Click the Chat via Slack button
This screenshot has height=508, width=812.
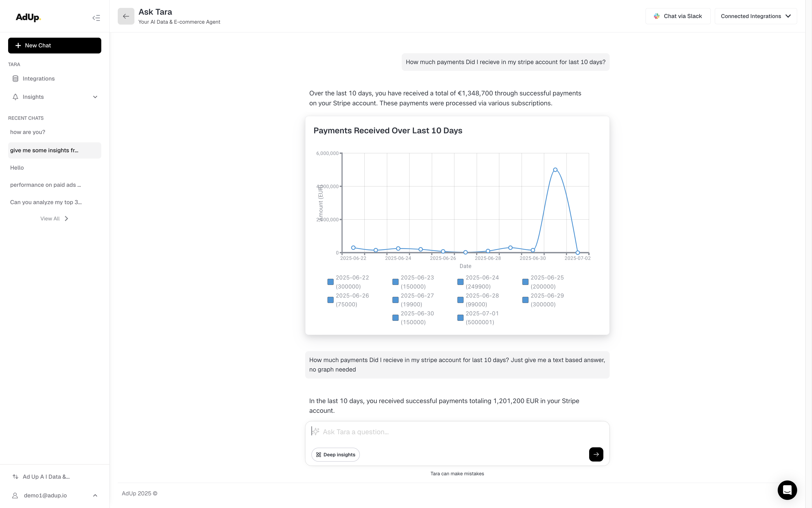pos(678,16)
